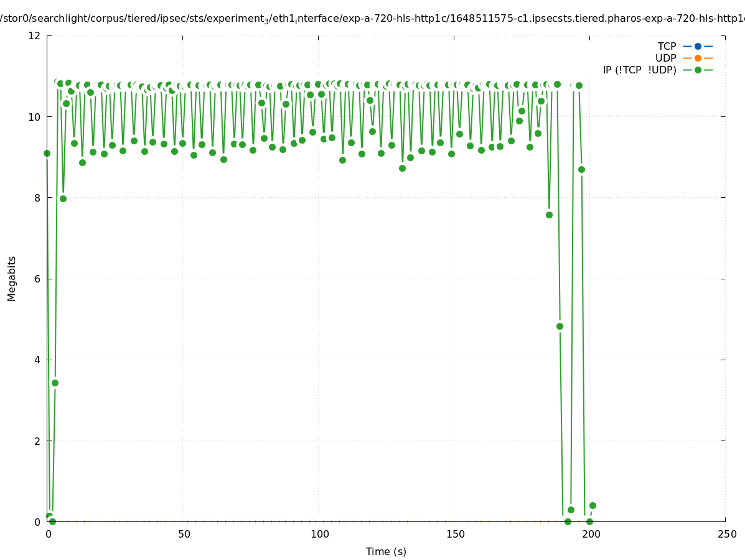The width and height of the screenshot is (745, 560).
Task: Click the green IP legend marker
Action: (698, 70)
